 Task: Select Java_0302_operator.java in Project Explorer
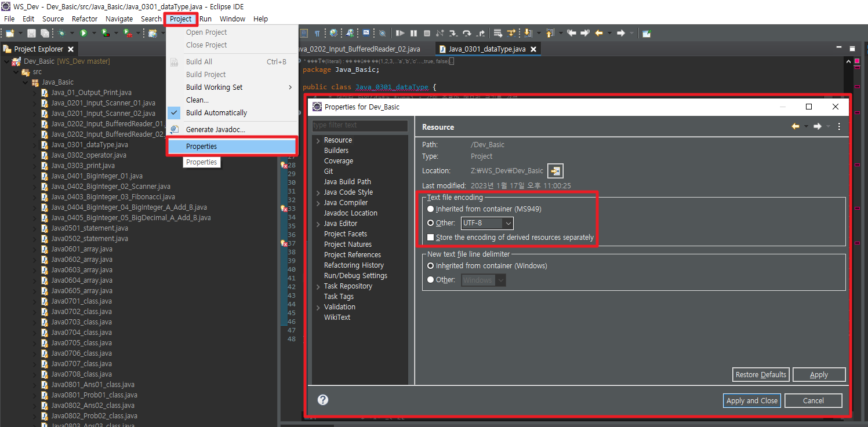pos(88,155)
